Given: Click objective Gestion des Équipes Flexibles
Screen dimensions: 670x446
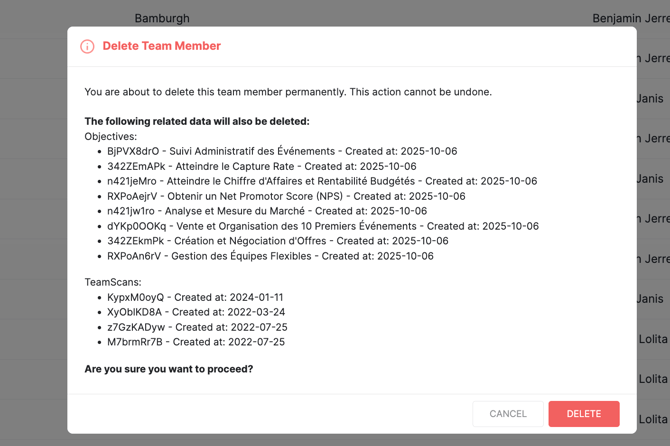Looking at the screenshot, I should (270, 256).
